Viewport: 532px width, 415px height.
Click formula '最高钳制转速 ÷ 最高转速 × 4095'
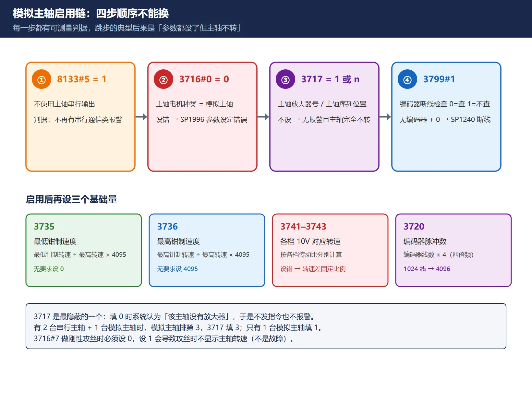(x=203, y=255)
